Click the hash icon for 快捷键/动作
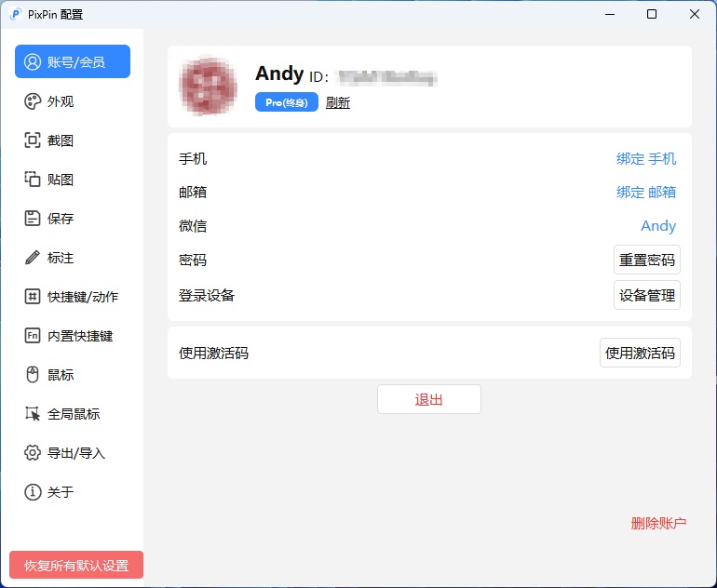 point(33,297)
